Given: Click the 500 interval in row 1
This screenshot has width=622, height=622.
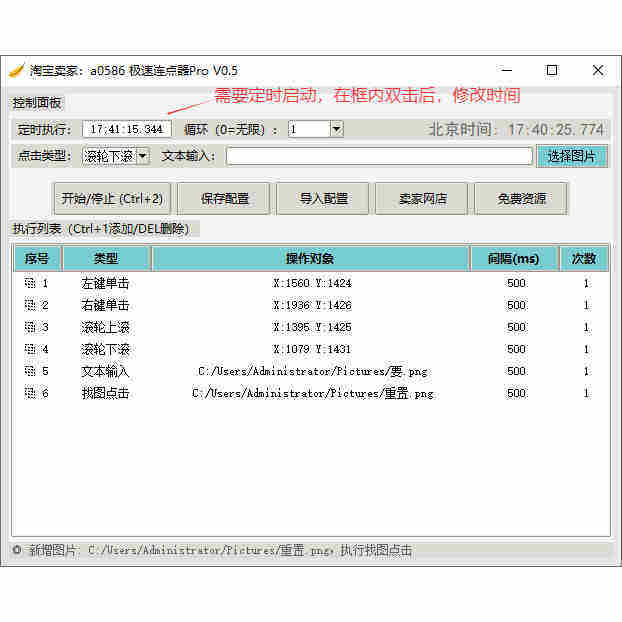Looking at the screenshot, I should [516, 283].
